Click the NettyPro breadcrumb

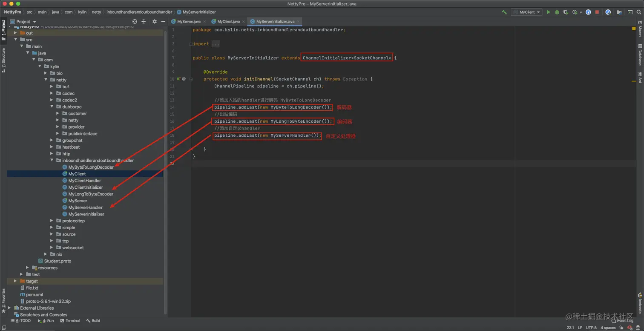[x=13, y=12]
